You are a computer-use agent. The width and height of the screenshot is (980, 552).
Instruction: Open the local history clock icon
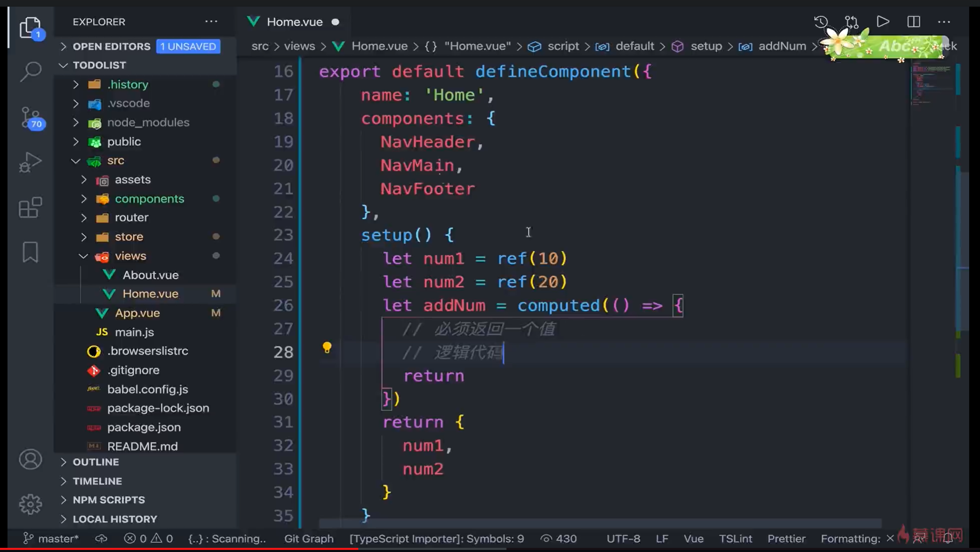(821, 22)
